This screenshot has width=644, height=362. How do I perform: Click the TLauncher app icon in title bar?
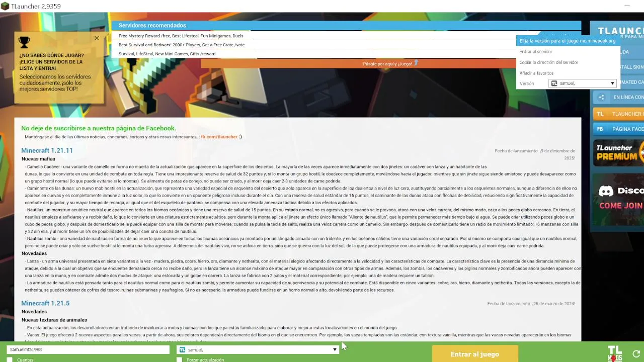[x=5, y=6]
